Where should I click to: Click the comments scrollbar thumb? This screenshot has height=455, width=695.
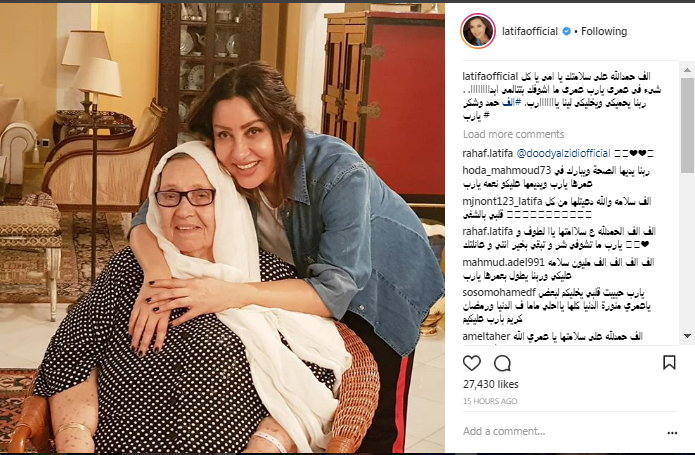(x=687, y=125)
